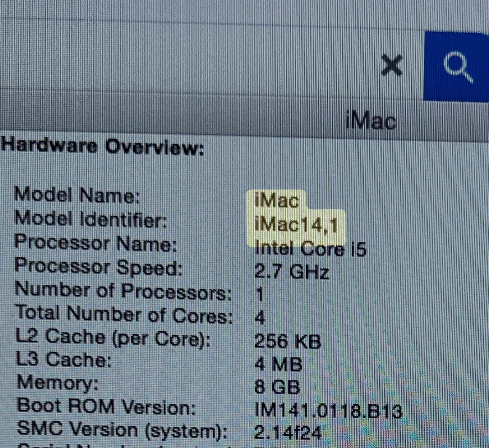The height and width of the screenshot is (448, 489).
Task: Click the Model Identifier label
Action: 91,219
